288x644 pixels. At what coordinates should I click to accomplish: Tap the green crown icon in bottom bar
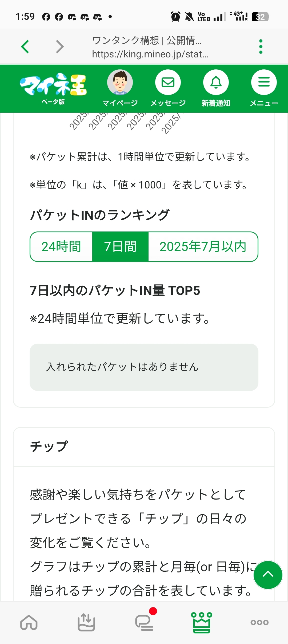[x=202, y=622]
